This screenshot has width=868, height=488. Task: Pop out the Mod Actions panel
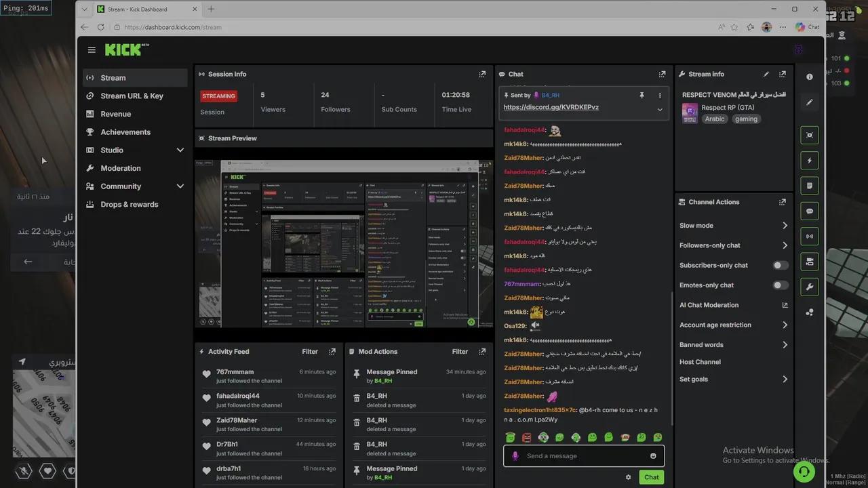482,352
